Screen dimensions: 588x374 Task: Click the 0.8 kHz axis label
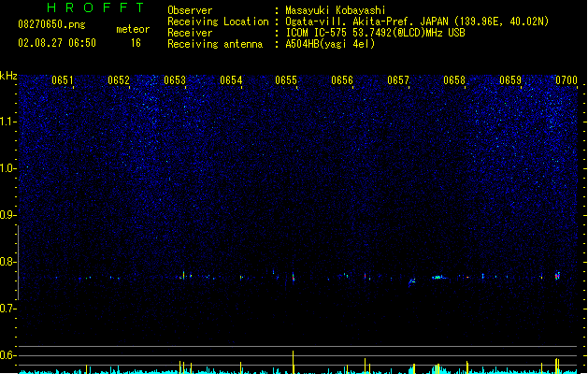point(7,262)
